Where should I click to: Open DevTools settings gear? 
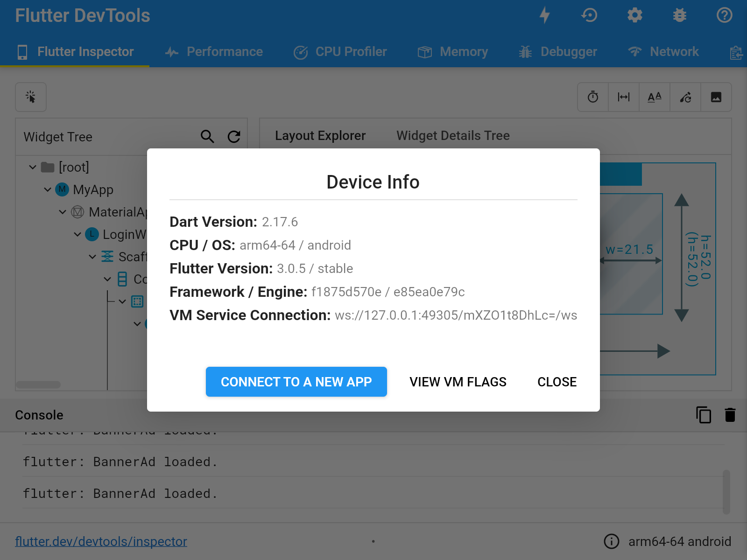coord(634,15)
